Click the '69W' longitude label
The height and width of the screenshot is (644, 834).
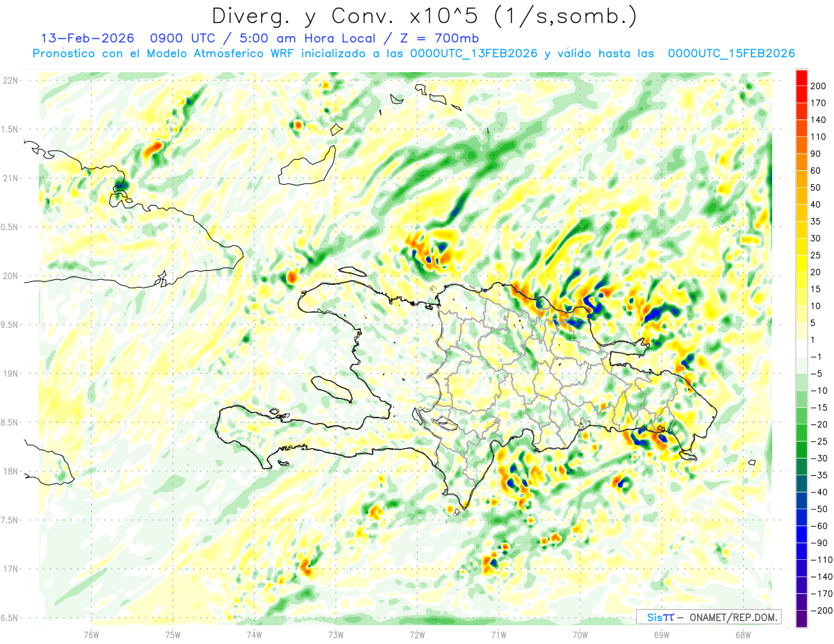click(661, 634)
